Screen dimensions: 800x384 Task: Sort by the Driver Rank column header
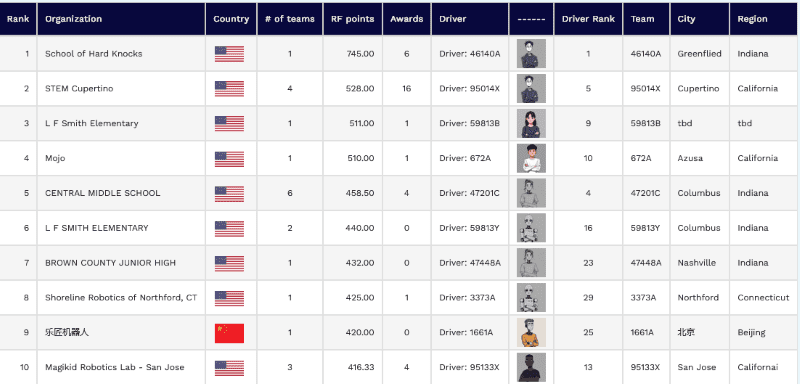(588, 19)
